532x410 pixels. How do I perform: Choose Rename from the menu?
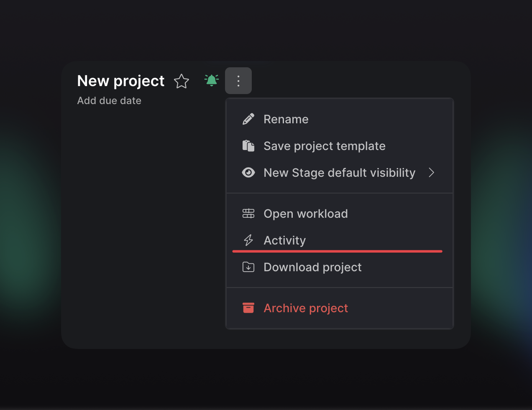coord(340,119)
